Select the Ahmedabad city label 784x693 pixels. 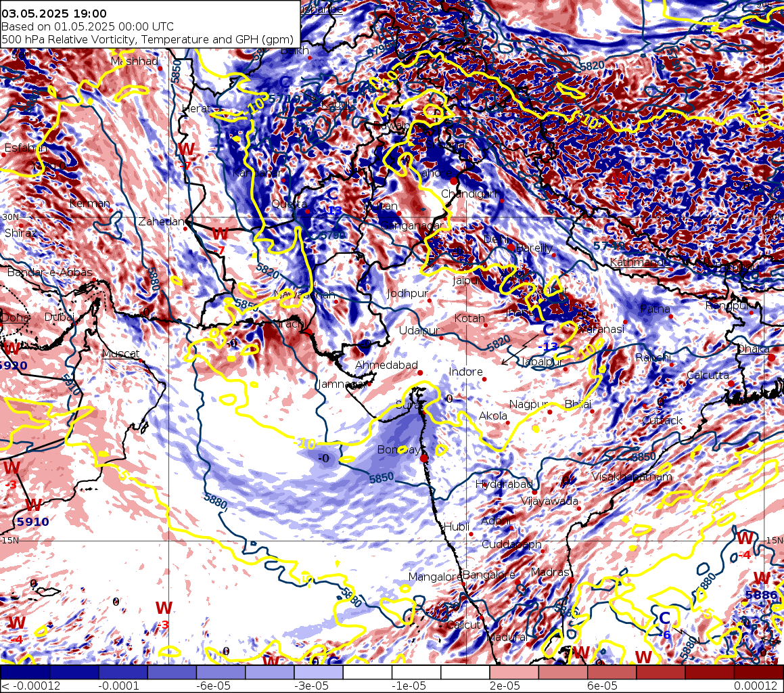tap(386, 365)
